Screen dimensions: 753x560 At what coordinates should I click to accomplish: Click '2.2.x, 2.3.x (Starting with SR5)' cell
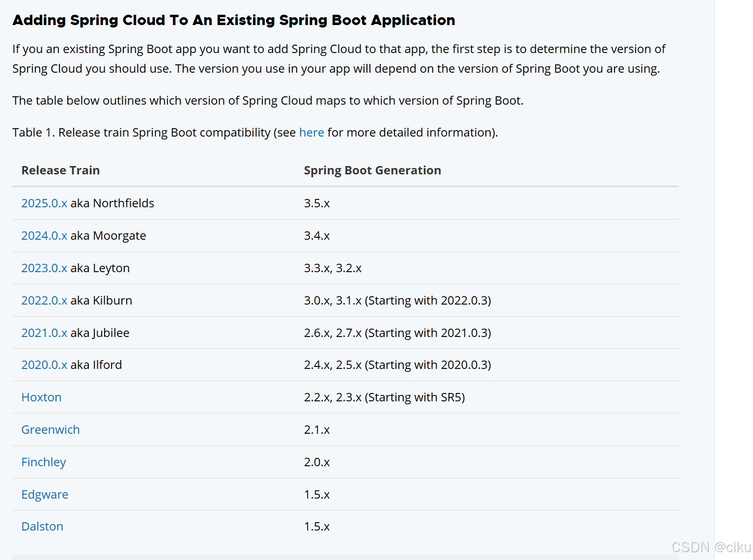pyautogui.click(x=385, y=397)
